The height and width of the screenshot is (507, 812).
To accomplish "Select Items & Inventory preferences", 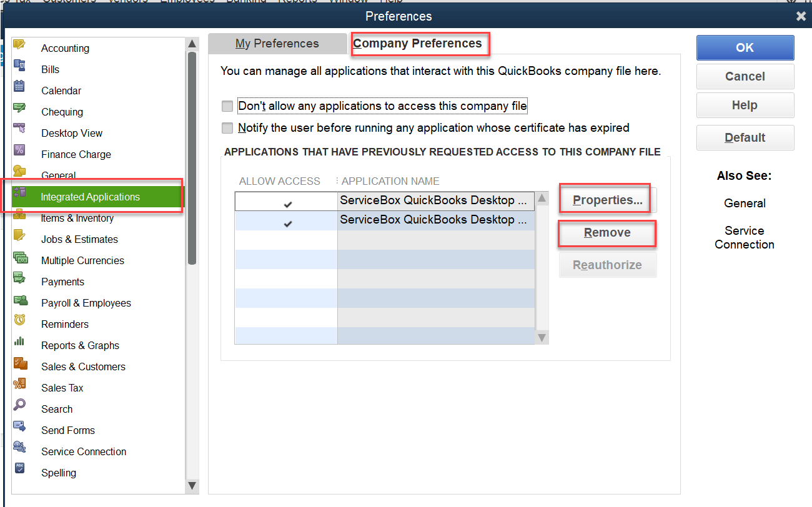I will point(77,218).
